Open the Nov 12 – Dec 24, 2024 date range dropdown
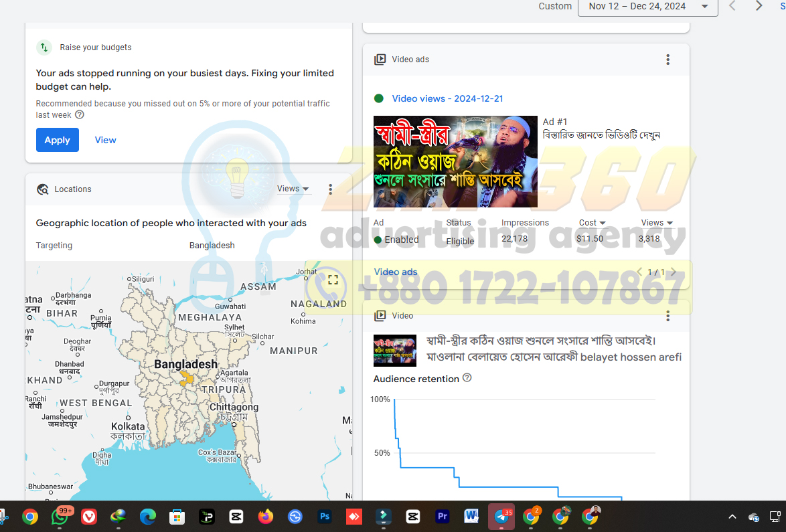 [x=647, y=7]
